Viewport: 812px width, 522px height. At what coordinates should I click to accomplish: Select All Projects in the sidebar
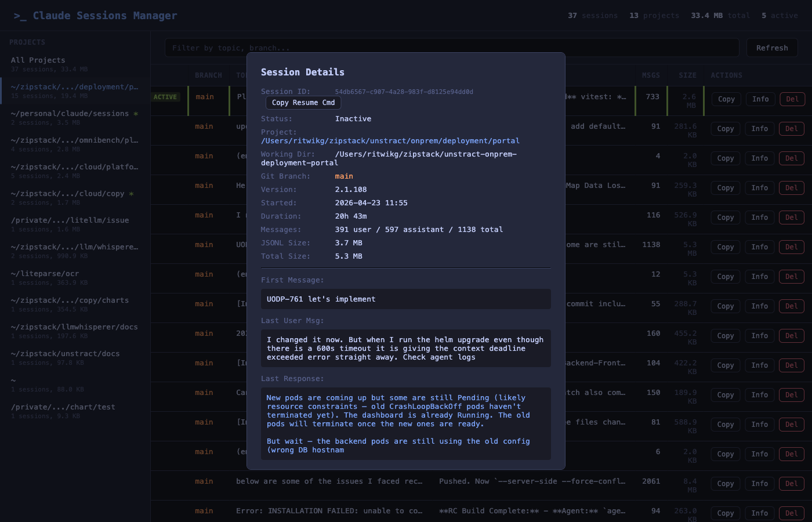click(38, 60)
